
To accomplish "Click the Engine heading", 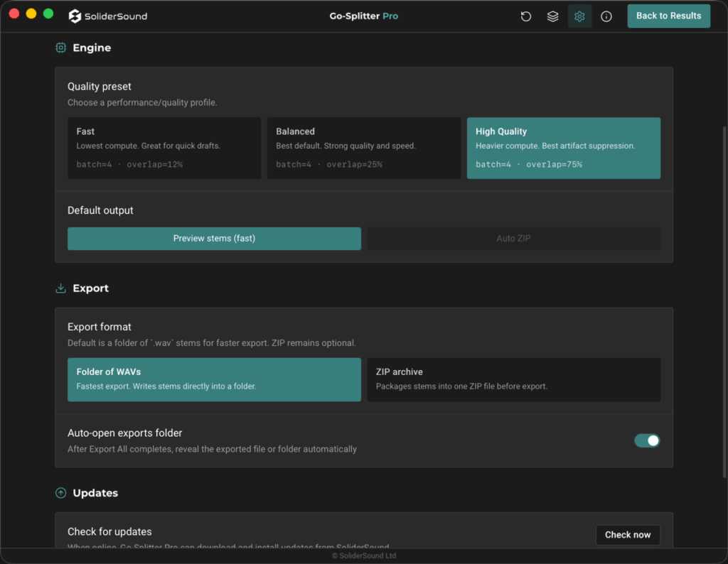I will (92, 48).
